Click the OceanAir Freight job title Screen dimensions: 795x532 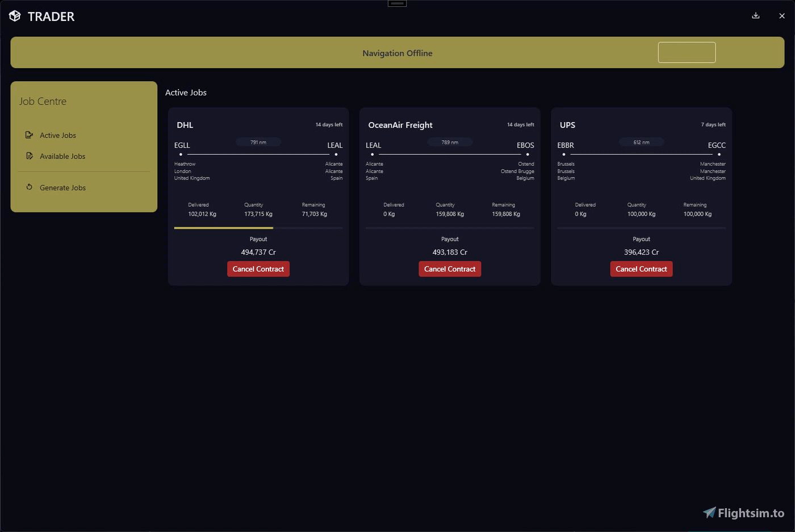(400, 125)
